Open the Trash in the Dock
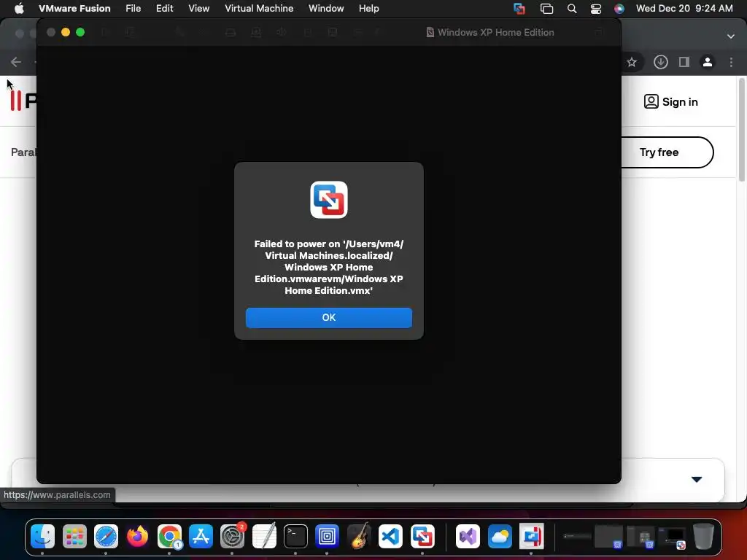Screen dimensions: 747x560 (703, 536)
